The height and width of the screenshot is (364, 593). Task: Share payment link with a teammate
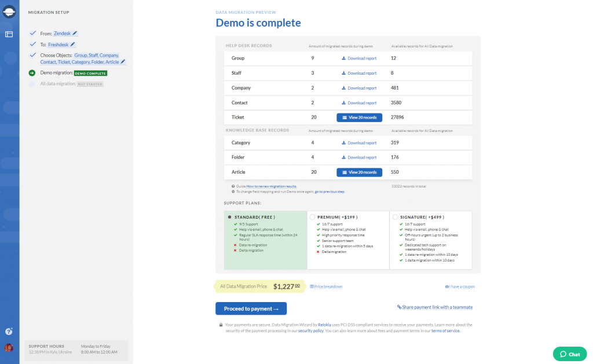coord(435,307)
